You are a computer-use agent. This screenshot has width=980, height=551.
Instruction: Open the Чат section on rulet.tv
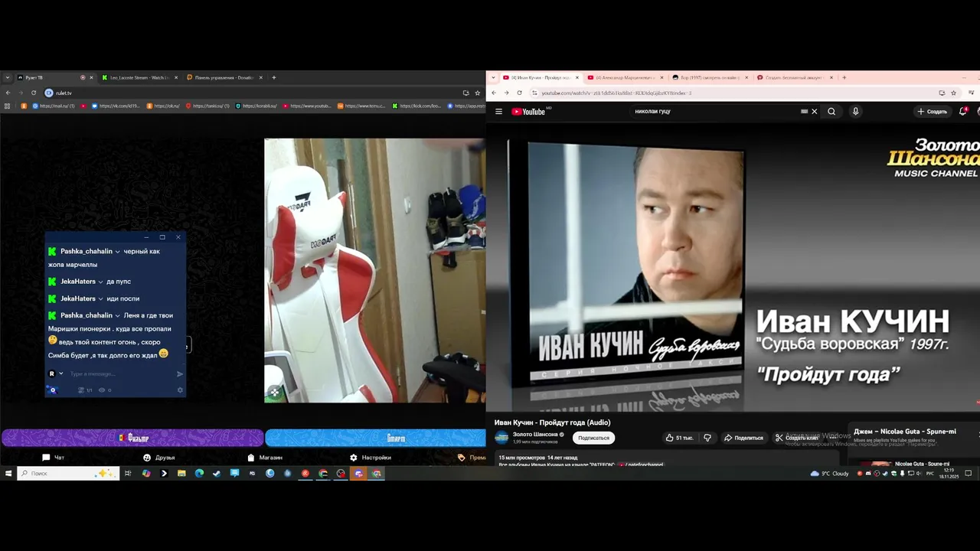pos(54,458)
